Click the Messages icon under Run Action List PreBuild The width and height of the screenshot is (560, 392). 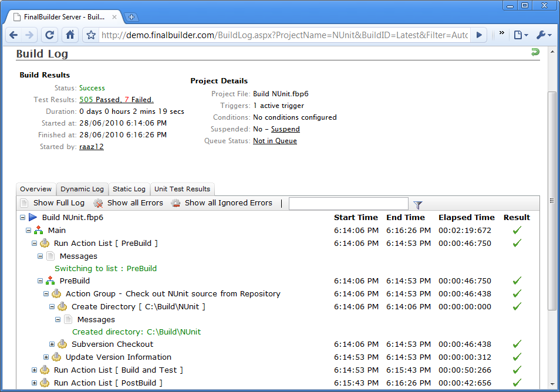click(50, 256)
